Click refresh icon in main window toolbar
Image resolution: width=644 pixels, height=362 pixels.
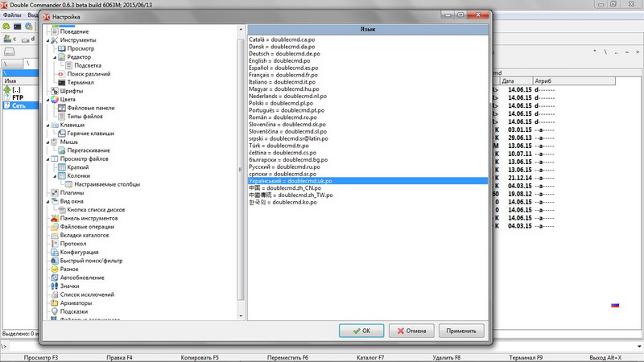click(6, 27)
